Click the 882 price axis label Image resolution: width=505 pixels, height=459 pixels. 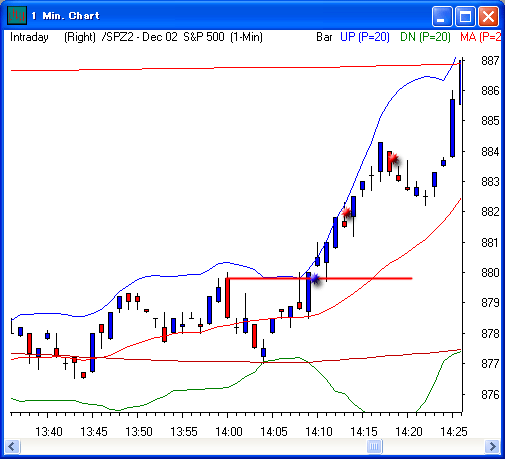click(490, 211)
